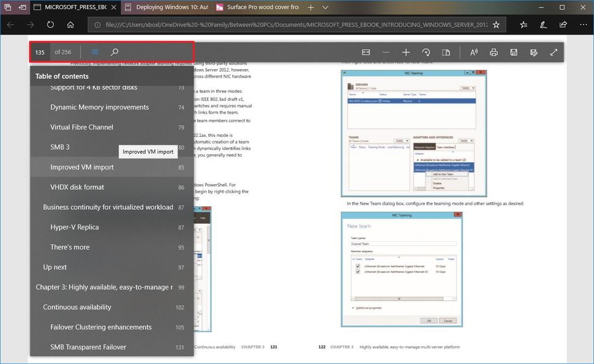Zoom in using the plus icon
The image size is (594, 364).
[406, 52]
